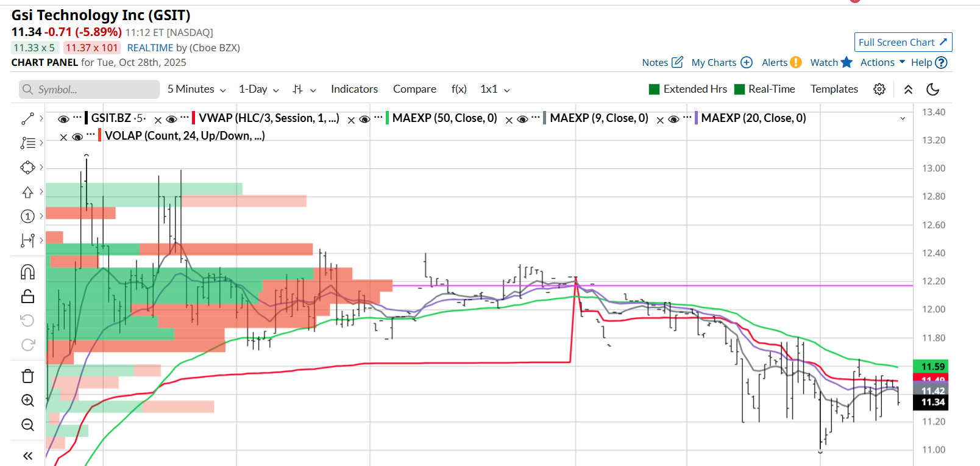Toggle the Extended Hrs checkbox
Screen dimensions: 980x466
(655, 89)
